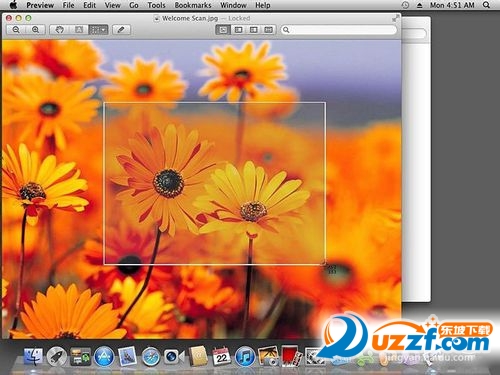Click the eject icon in menu bar
500x375 pixels.
coord(419,5)
